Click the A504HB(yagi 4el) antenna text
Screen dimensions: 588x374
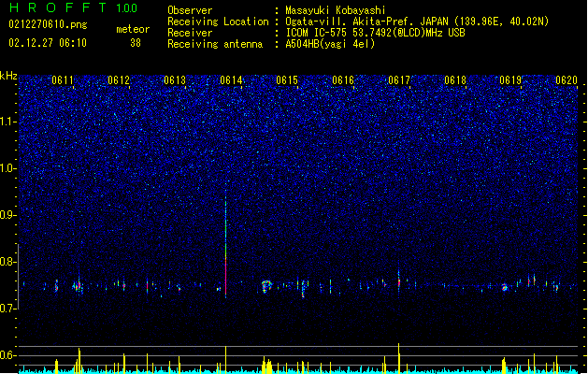pyautogui.click(x=330, y=44)
